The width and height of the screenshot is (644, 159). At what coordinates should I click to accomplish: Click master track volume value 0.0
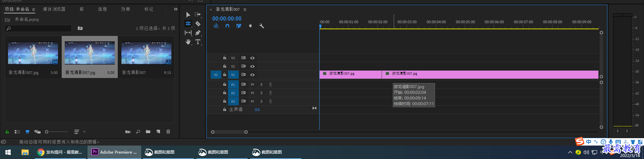click(x=257, y=110)
